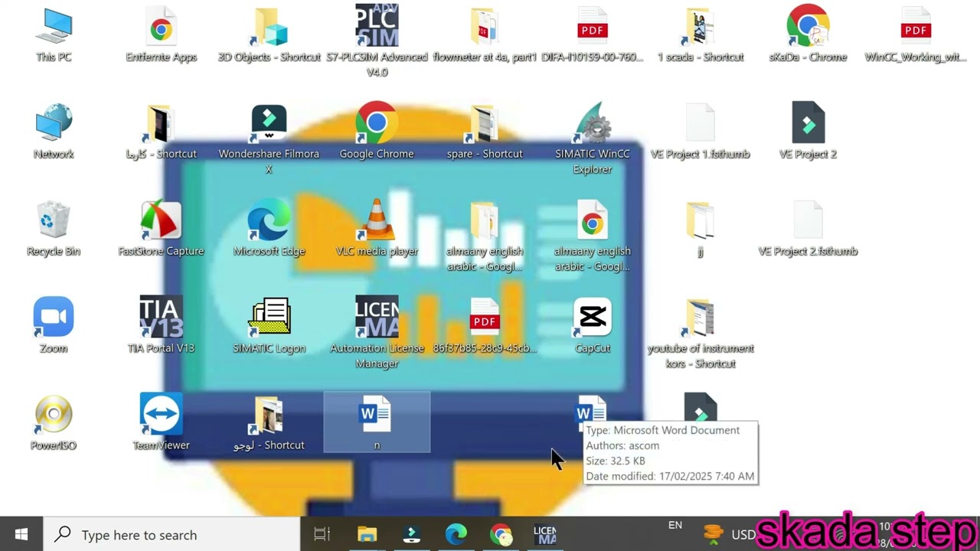Open the sKaDa - Chrome shortcut
This screenshot has height=551, width=980.
[x=808, y=34]
